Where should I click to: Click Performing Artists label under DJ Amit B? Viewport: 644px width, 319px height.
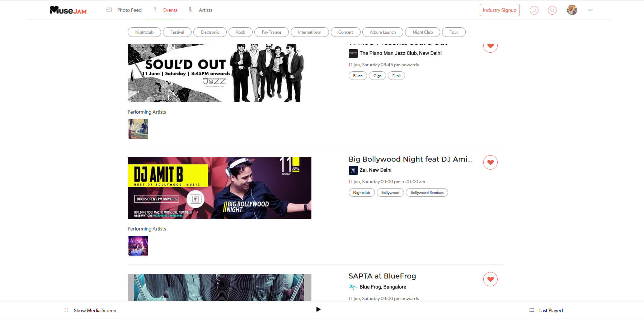(147, 229)
